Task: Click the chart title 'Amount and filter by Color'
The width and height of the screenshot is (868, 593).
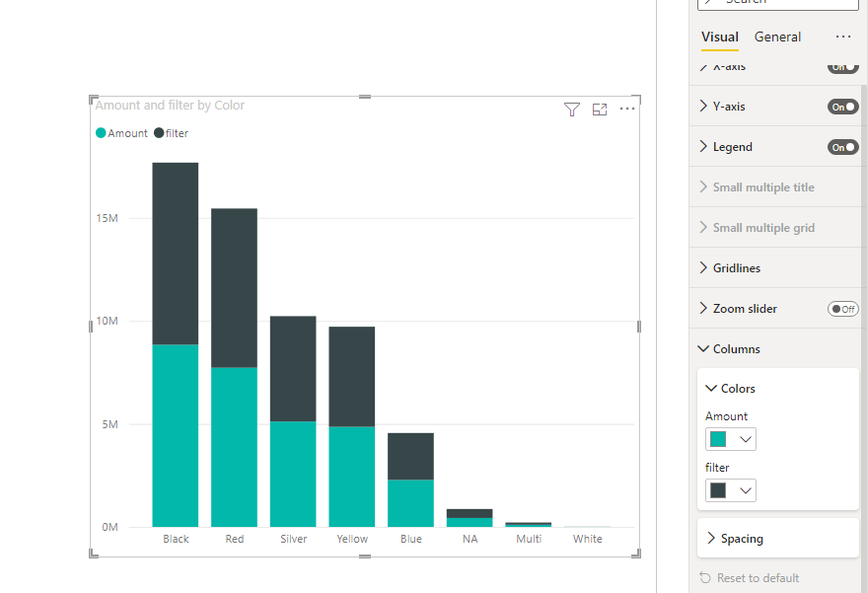Action: click(x=170, y=106)
